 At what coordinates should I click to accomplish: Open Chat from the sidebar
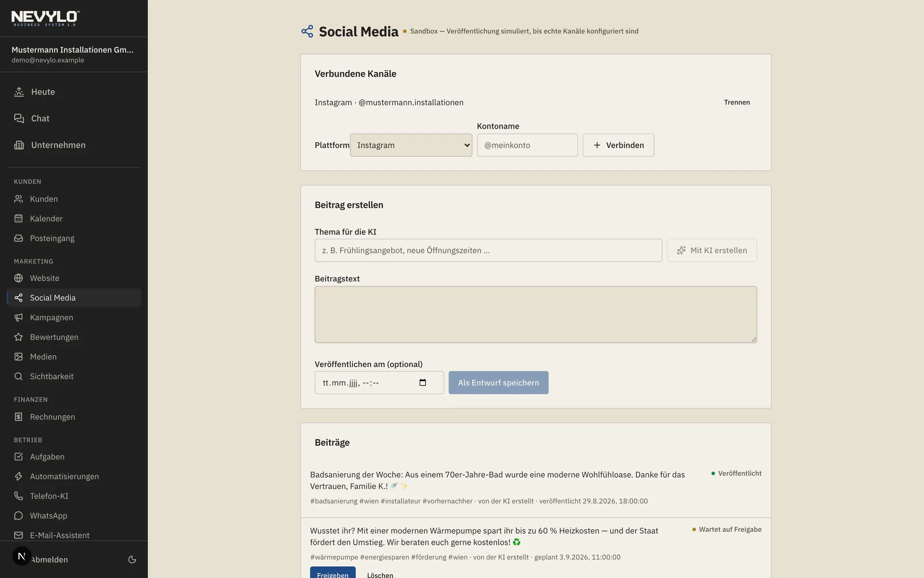pyautogui.click(x=74, y=118)
